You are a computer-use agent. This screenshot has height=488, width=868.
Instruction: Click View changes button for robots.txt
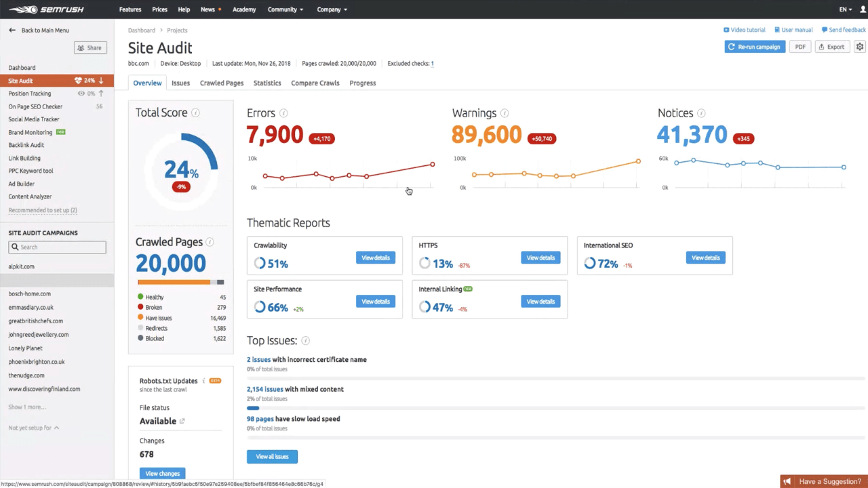point(163,473)
